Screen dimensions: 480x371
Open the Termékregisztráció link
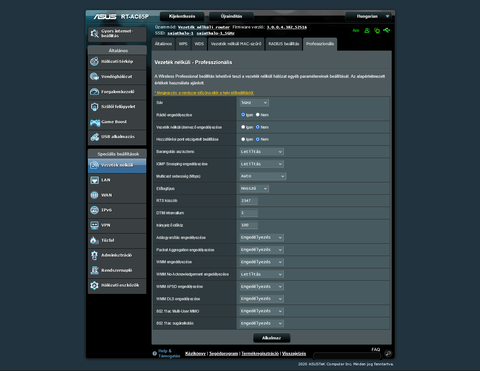click(x=260, y=354)
